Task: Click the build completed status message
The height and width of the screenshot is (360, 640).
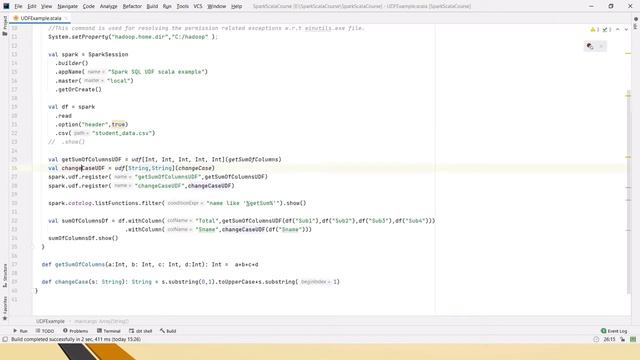Action: [x=76, y=339]
